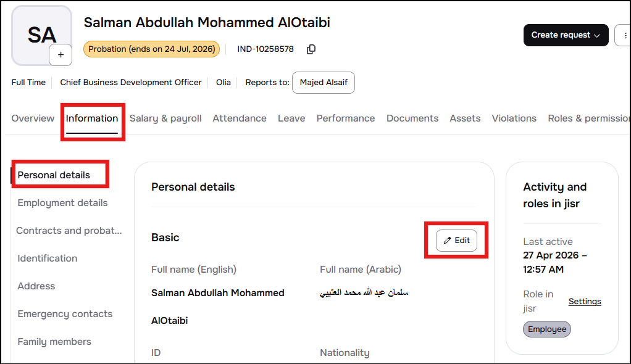Open the Salary & payroll tab
Image resolution: width=631 pixels, height=364 pixels.
pyautogui.click(x=165, y=118)
